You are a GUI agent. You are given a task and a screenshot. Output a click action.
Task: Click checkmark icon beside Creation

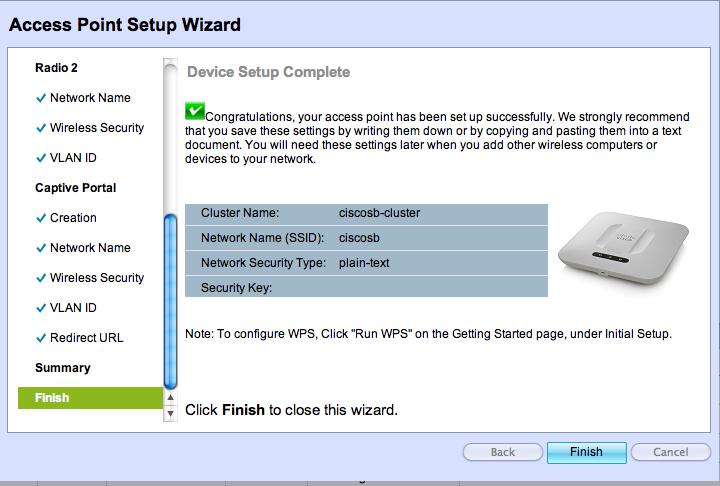tap(41, 218)
